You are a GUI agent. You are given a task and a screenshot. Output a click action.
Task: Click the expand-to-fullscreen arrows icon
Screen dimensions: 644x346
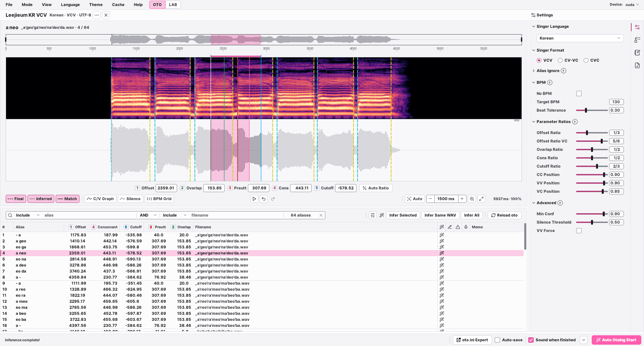[481, 199]
